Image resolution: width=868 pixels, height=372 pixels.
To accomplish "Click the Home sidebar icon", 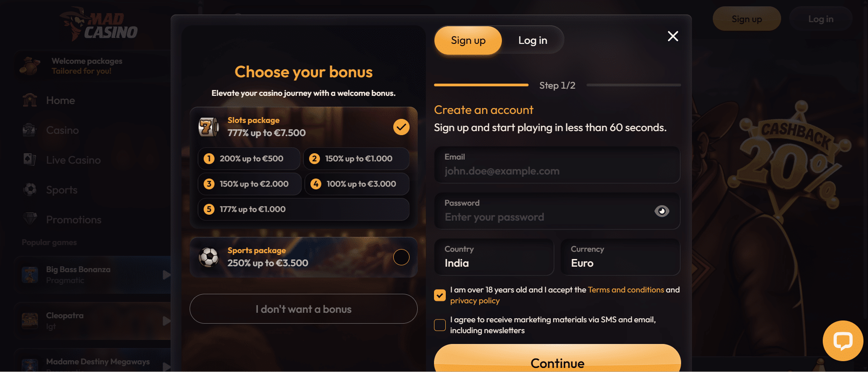I will click(x=30, y=100).
